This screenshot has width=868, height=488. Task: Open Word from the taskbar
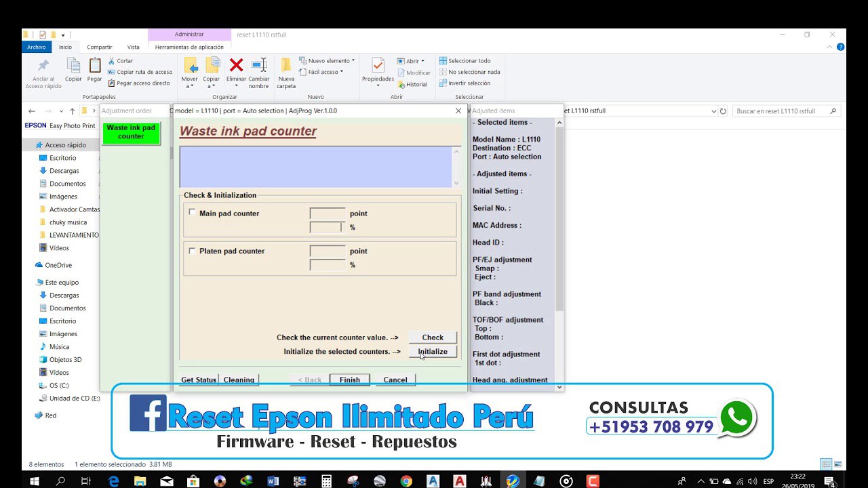coord(273,481)
